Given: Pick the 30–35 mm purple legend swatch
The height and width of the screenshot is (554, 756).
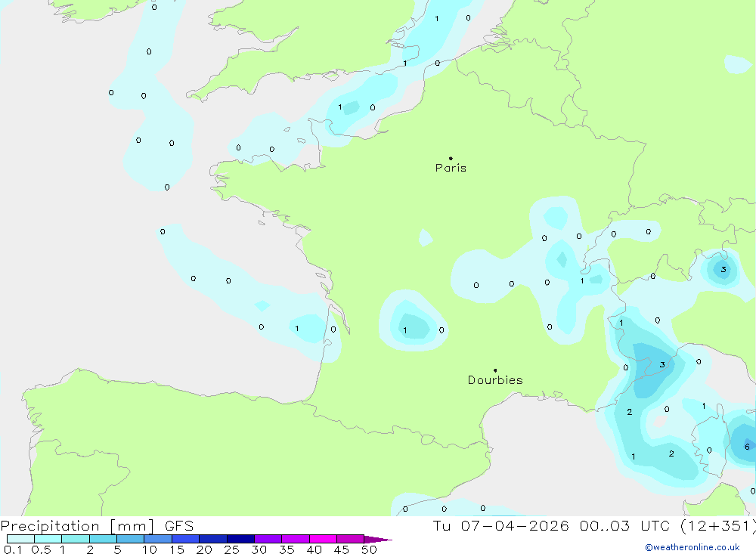Looking at the screenshot, I should click(x=268, y=539).
